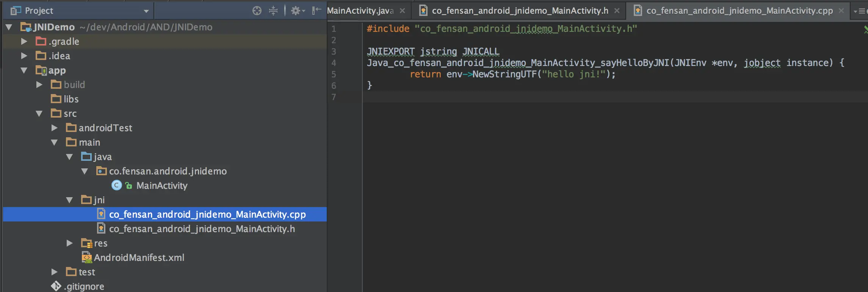Viewport: 868px width, 292px height.
Task: Collapse the src folder arrow
Action: [39, 114]
